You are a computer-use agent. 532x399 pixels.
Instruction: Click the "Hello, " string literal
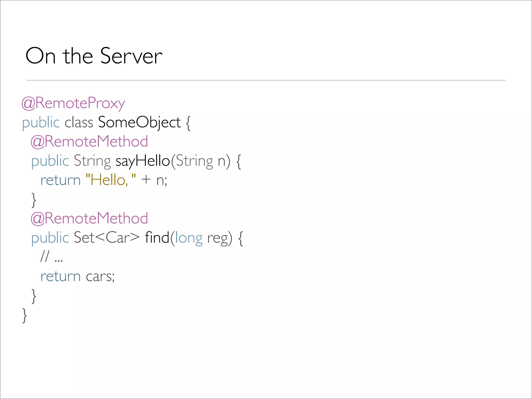tap(110, 180)
